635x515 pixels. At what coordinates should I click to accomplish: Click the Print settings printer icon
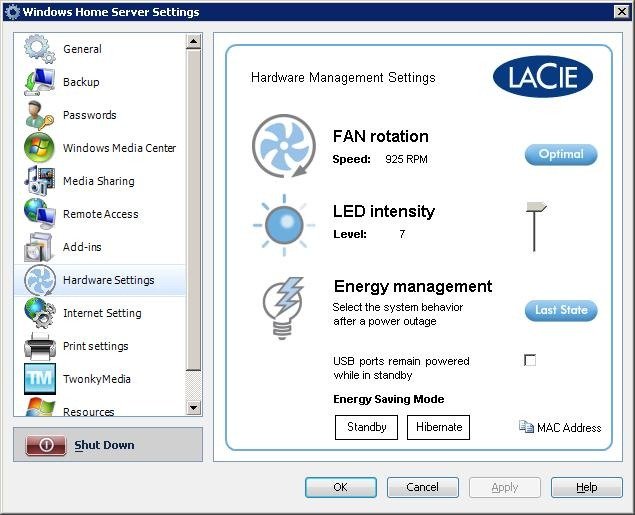pos(39,346)
